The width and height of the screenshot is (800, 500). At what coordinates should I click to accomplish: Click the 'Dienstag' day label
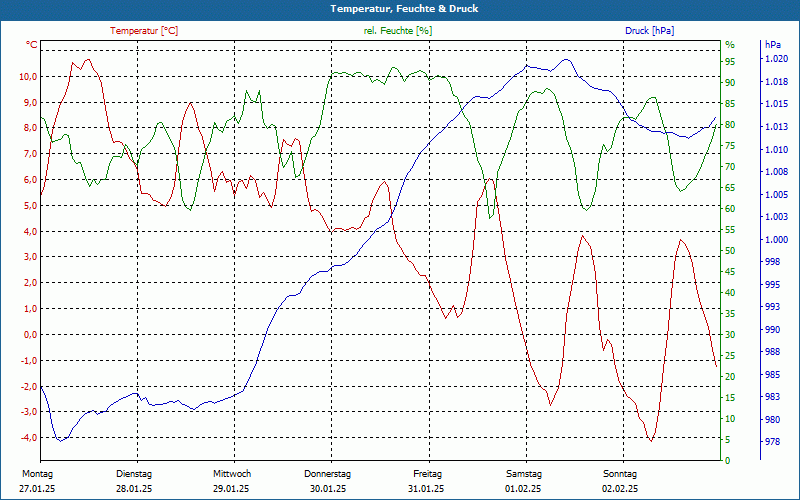(134, 474)
